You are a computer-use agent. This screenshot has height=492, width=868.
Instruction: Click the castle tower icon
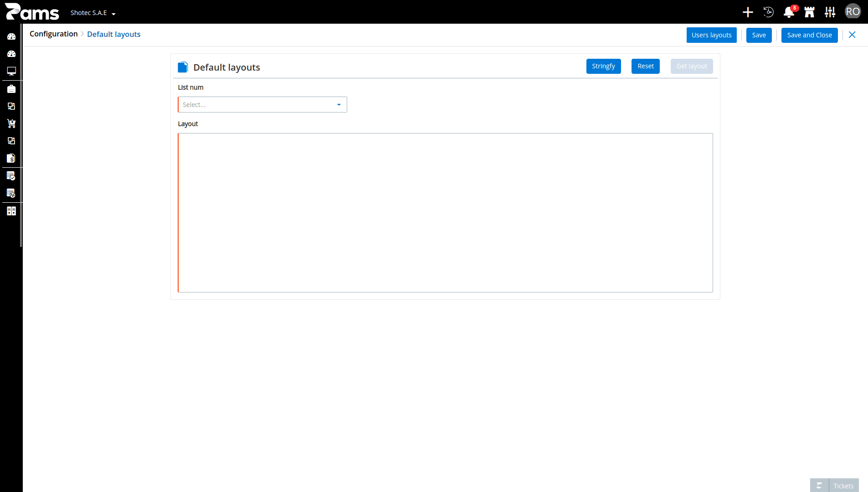(809, 12)
